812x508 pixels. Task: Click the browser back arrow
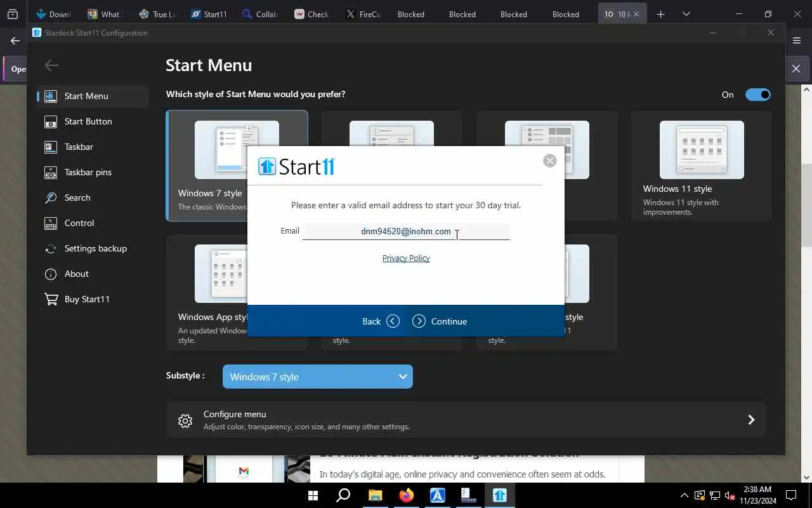pyautogui.click(x=15, y=41)
